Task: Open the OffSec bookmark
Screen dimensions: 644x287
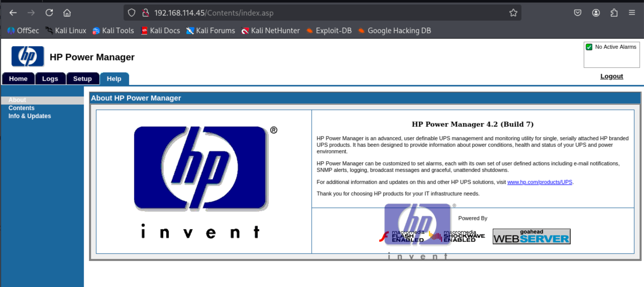Action: click(x=23, y=31)
